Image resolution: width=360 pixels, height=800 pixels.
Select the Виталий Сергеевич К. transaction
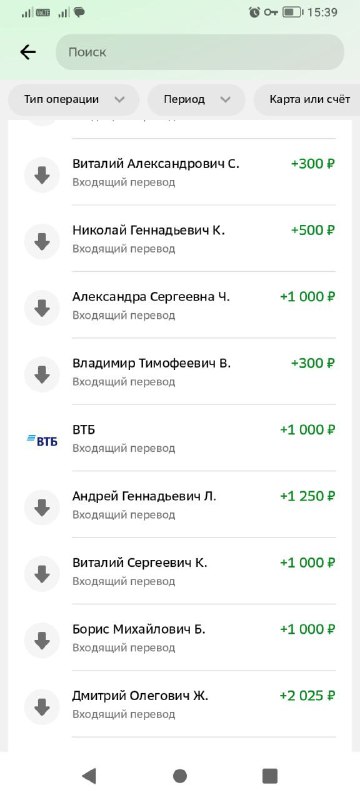(x=180, y=571)
